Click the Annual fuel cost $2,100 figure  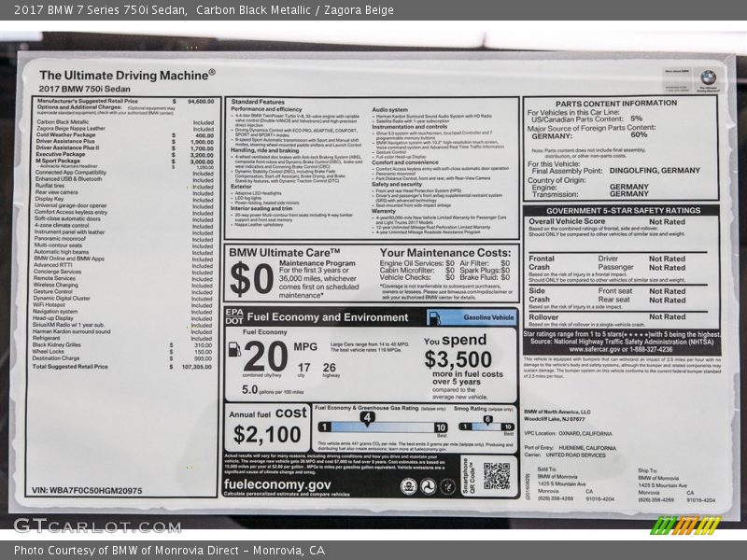pos(267,434)
